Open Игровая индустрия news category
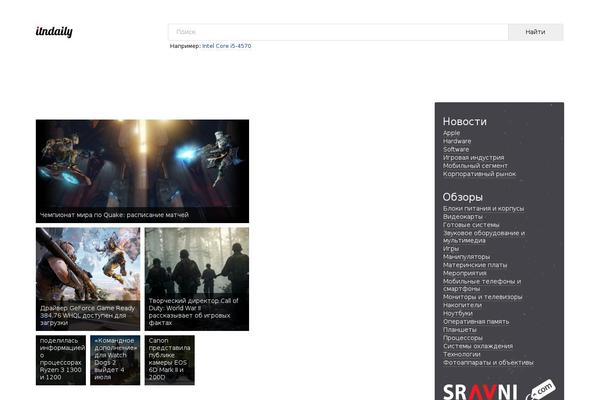600x400 pixels. pos(473,157)
